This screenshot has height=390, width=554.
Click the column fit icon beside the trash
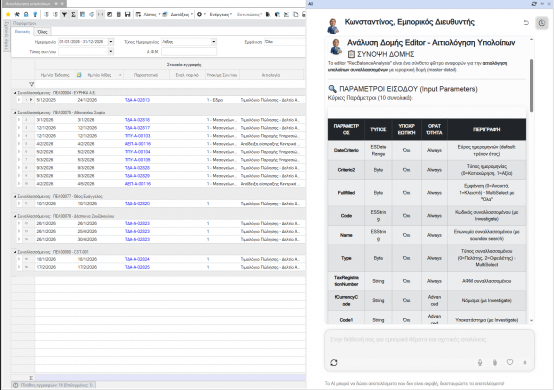(100, 14)
